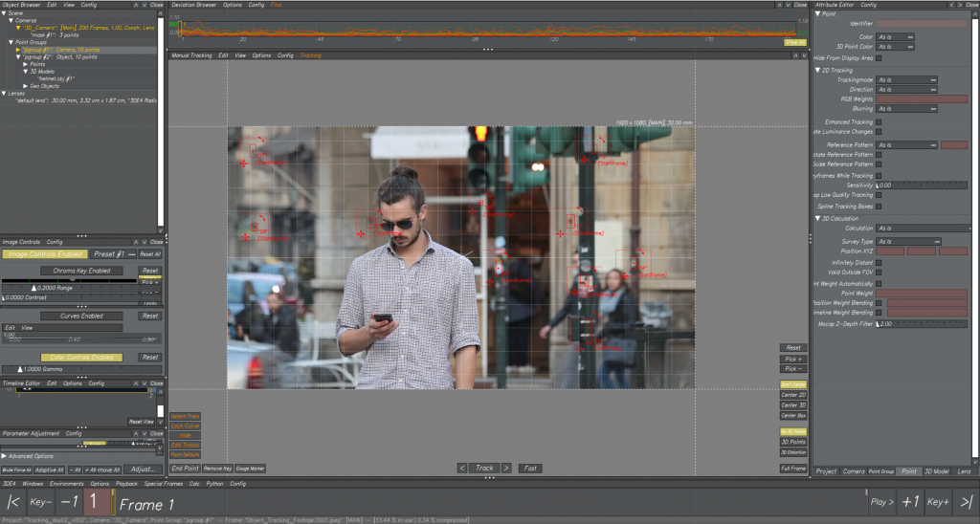Step back one frame with -1

68,503
